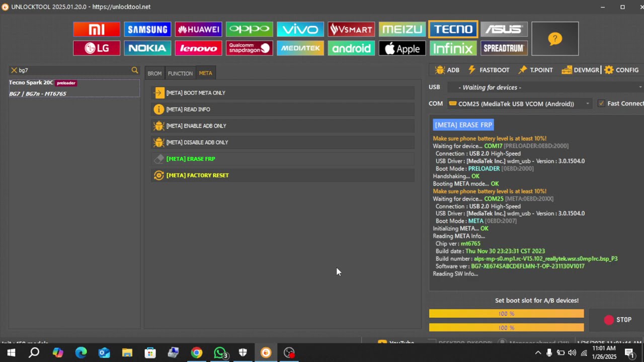Screen dimensions: 644x362
Task: Click the yellow question mark help icon
Action: 555,39
